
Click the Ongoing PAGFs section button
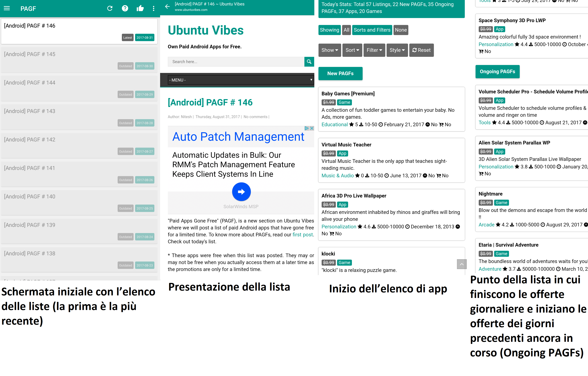497,72
